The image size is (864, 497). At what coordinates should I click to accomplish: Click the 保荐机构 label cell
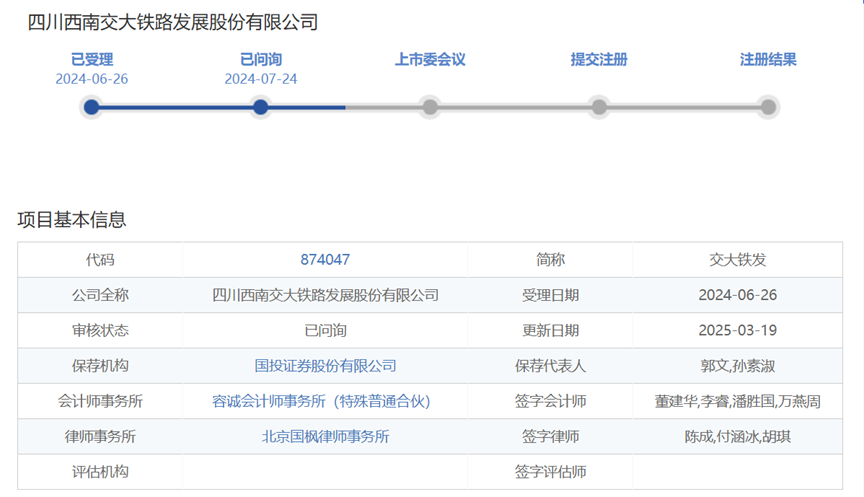click(x=100, y=366)
